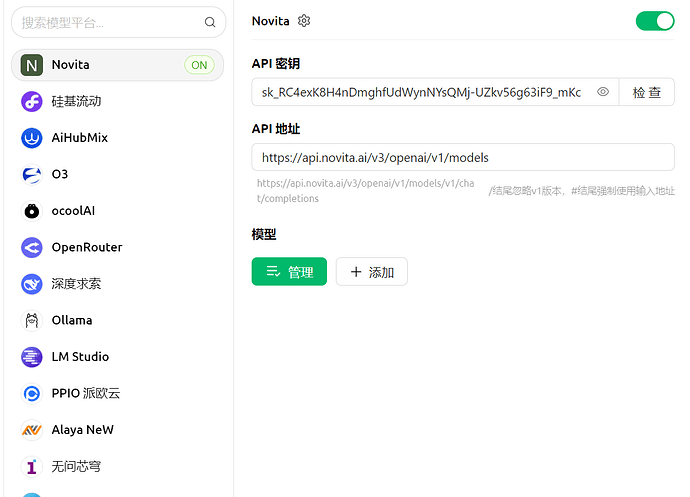
Task: Select ocoolAI provider
Action: coord(117,211)
